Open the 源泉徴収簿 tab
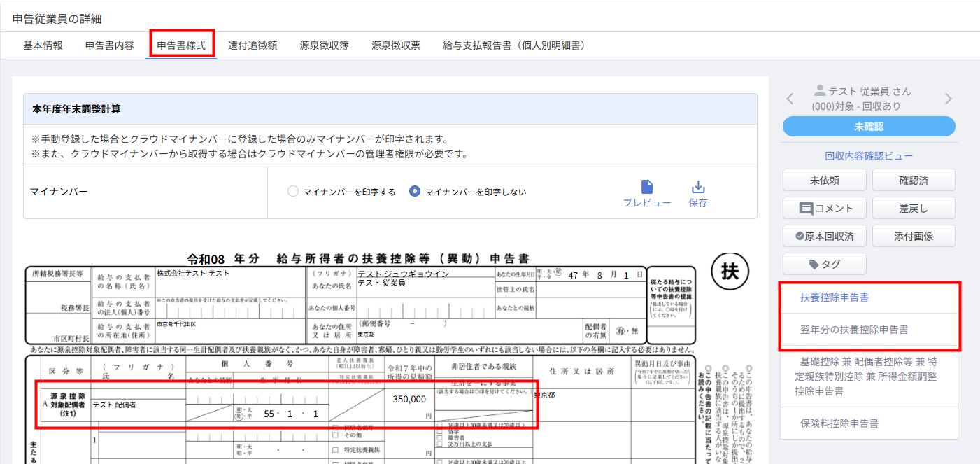The height and width of the screenshot is (464, 980). (x=325, y=45)
